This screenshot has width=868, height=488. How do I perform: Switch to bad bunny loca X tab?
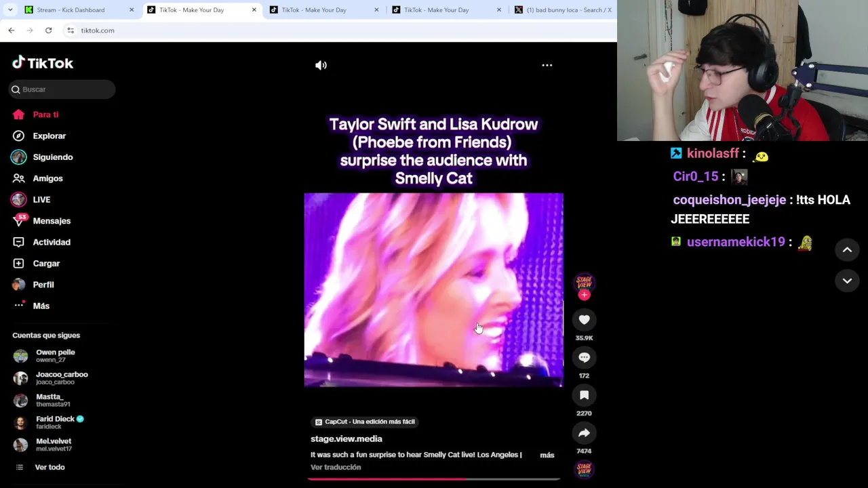pos(563,9)
